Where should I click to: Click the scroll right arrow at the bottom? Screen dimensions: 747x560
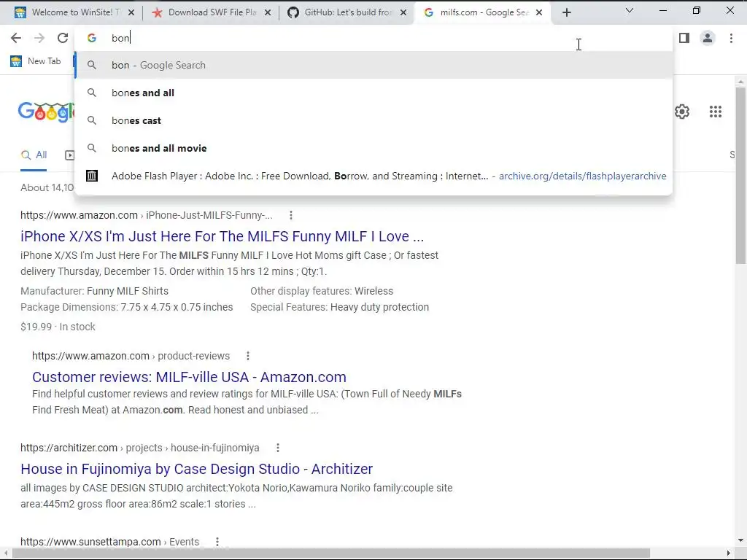click(729, 553)
